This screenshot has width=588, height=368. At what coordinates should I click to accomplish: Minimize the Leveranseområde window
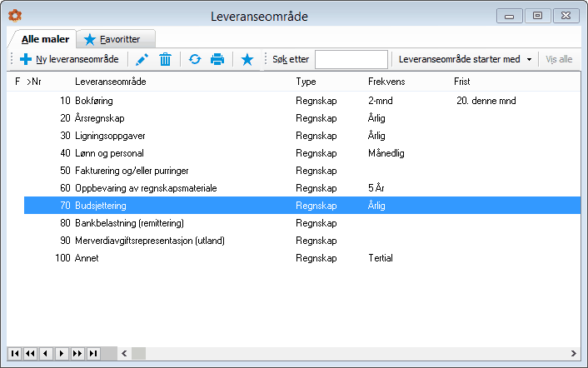click(509, 16)
